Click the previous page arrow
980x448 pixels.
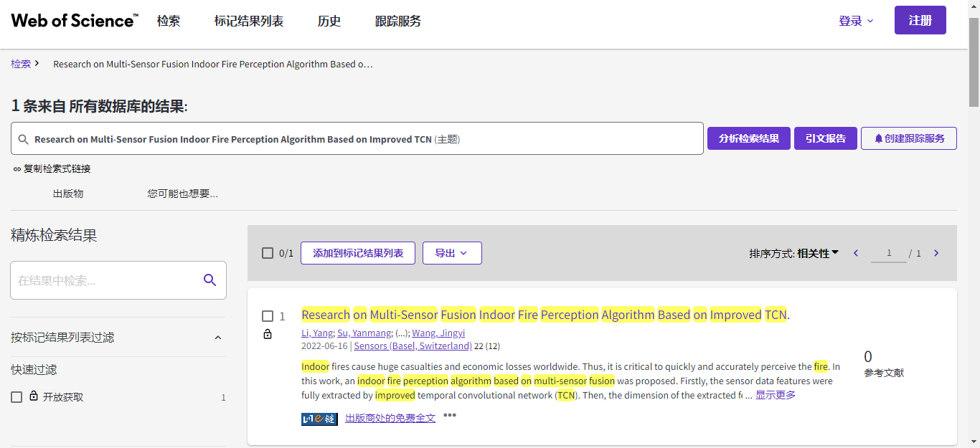pyautogui.click(x=856, y=253)
